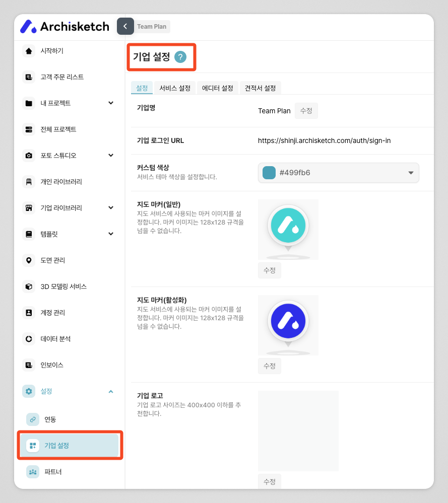Expand the 포토 스튜디오 chevron
This screenshot has width=448, height=503.
pos(111,155)
